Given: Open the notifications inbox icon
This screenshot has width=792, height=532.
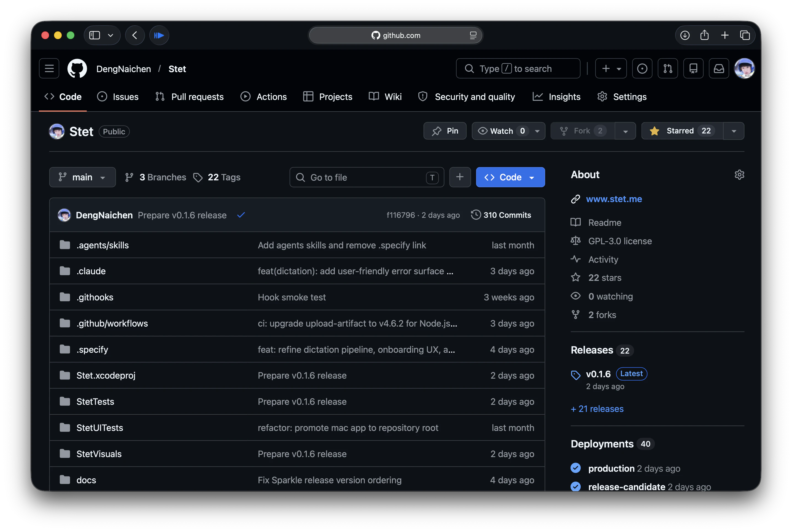Looking at the screenshot, I should point(719,69).
